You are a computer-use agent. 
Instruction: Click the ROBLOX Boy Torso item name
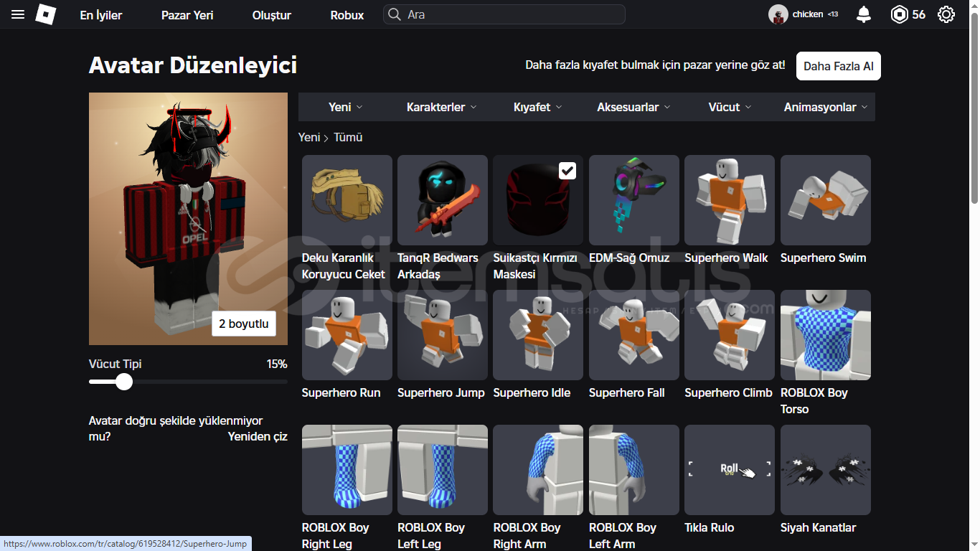[x=814, y=401]
